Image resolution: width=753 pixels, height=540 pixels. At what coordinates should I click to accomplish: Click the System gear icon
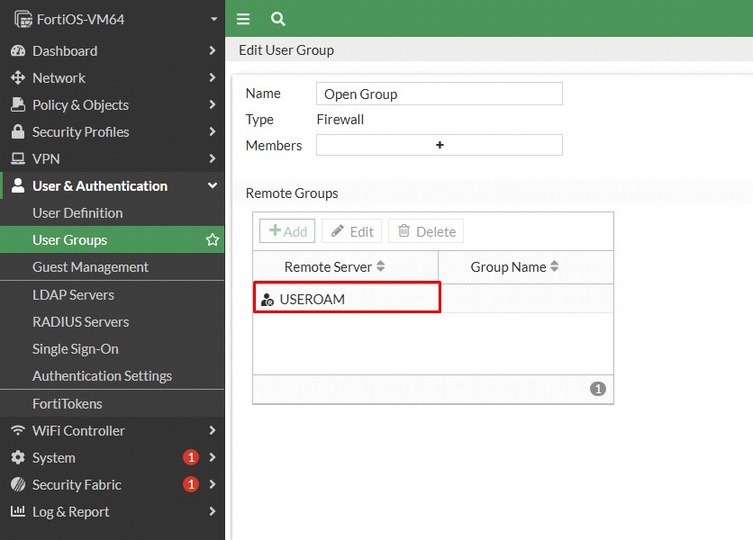pyautogui.click(x=18, y=457)
